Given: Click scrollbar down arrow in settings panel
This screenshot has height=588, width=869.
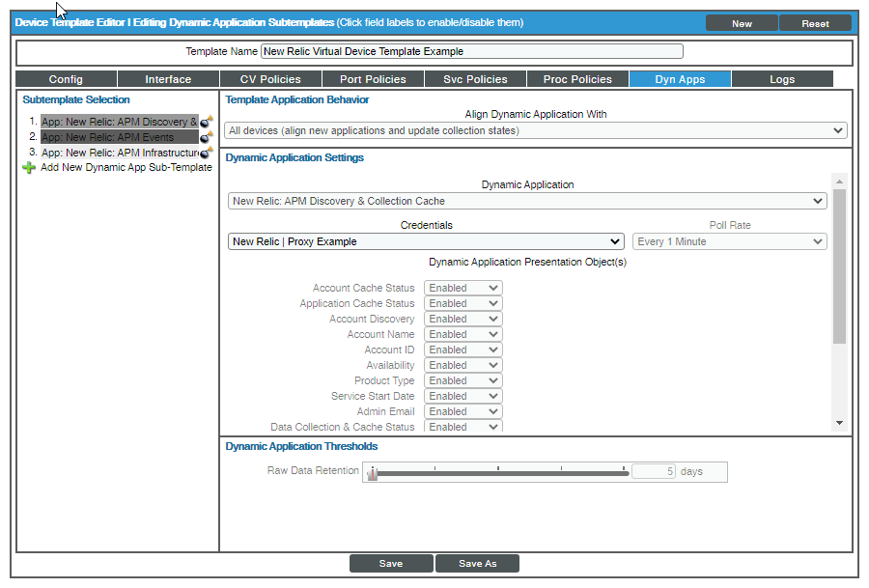Looking at the screenshot, I should tap(839, 423).
